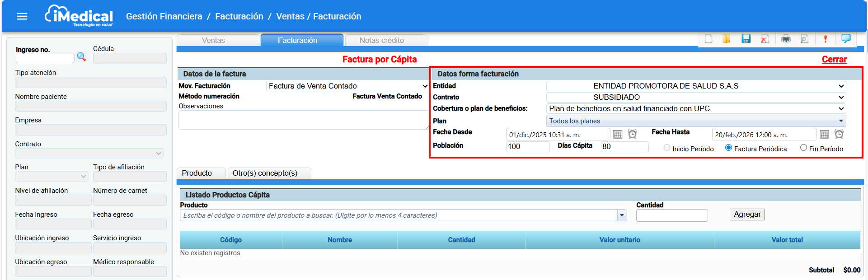Open the Fecha Desde calendar picker

click(618, 135)
